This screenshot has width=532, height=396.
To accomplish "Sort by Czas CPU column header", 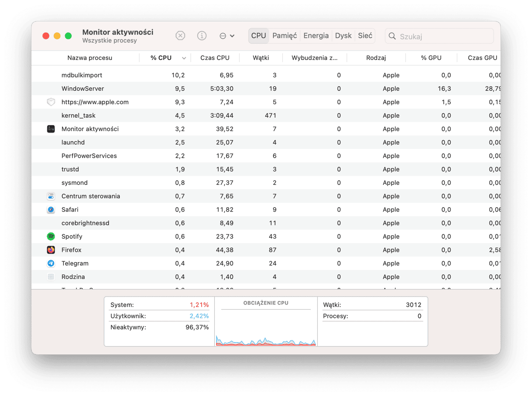I will point(215,58).
